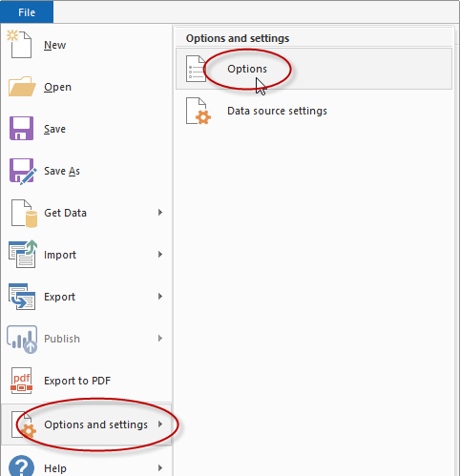Click the Options list document icon
Image resolution: width=460 pixels, height=476 pixels.
click(196, 69)
